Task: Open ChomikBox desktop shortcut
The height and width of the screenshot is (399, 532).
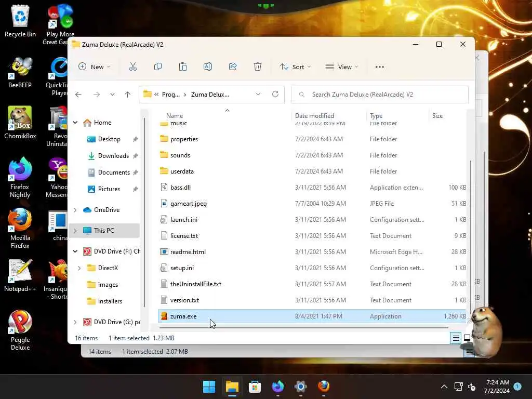Action: click(20, 123)
